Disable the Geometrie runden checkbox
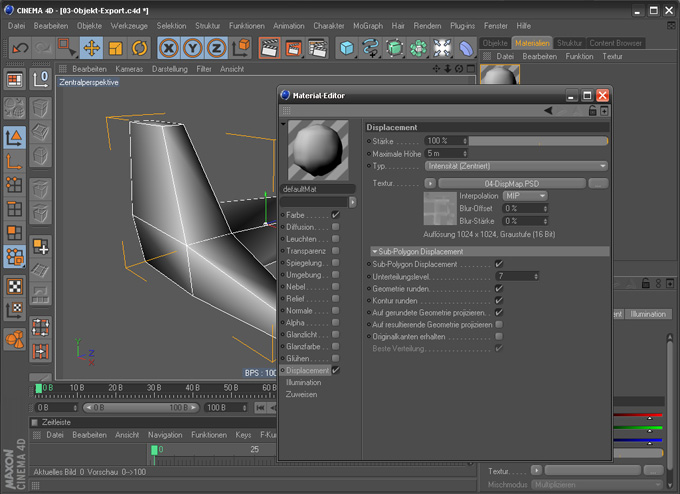The width and height of the screenshot is (680, 494). (x=499, y=288)
